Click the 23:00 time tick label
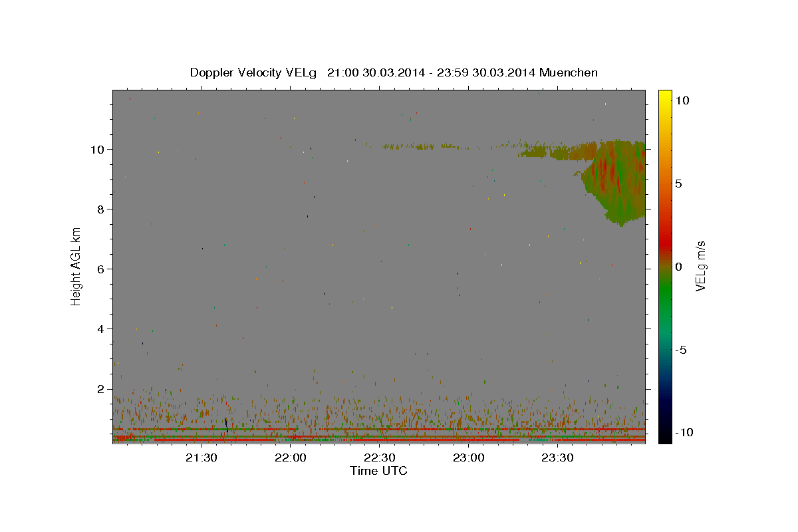 click(x=468, y=458)
